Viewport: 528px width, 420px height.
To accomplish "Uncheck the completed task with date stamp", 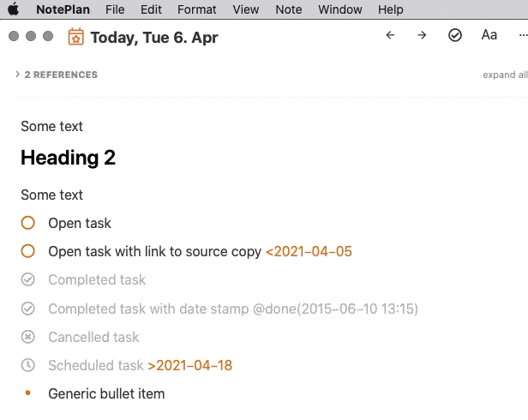I will click(28, 309).
